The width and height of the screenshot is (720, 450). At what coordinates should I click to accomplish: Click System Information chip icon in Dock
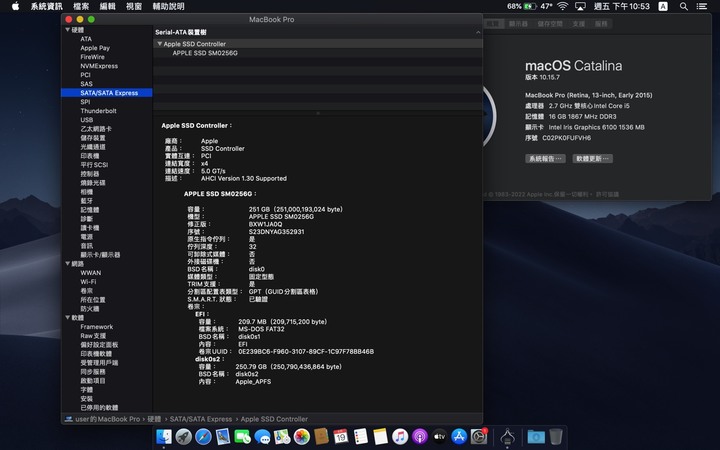tap(507, 436)
